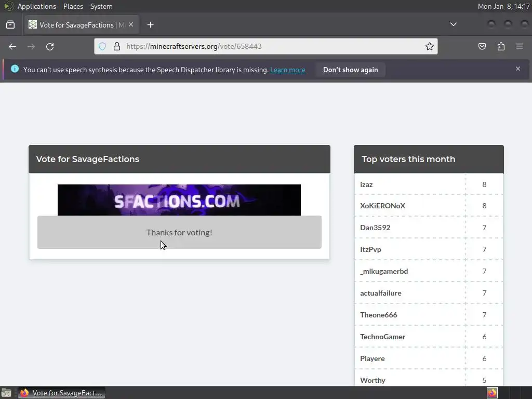Click the Firefox workspace icon in the bottom tray
The image size is (532, 399).
coord(492,393)
